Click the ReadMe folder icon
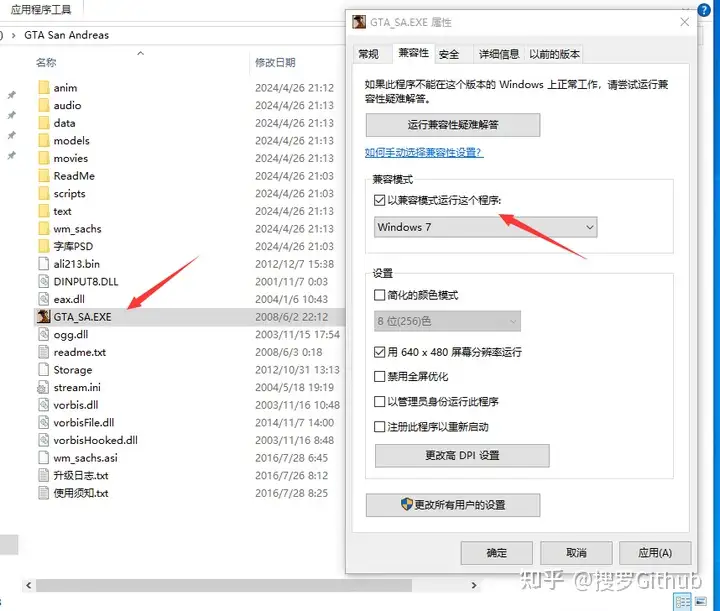The image size is (720, 611). (44, 176)
